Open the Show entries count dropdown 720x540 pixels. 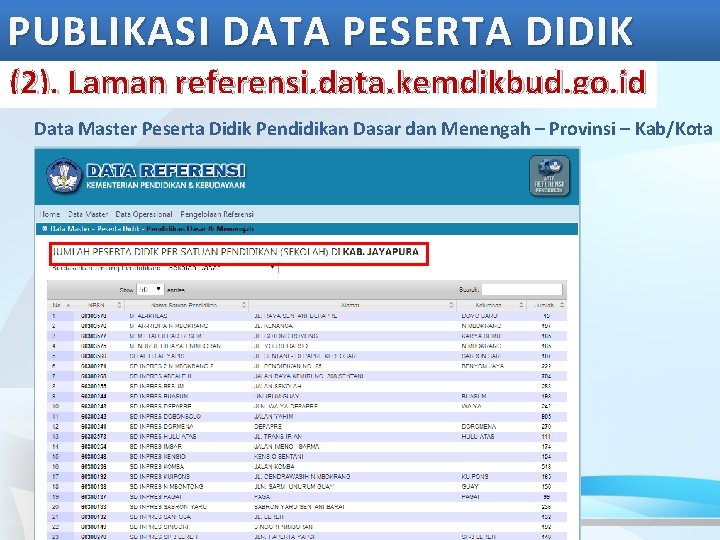point(150,290)
